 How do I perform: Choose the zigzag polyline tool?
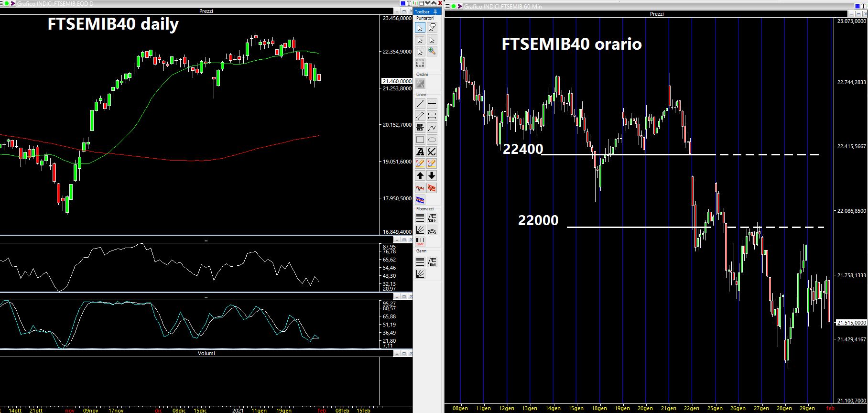pyautogui.click(x=432, y=128)
